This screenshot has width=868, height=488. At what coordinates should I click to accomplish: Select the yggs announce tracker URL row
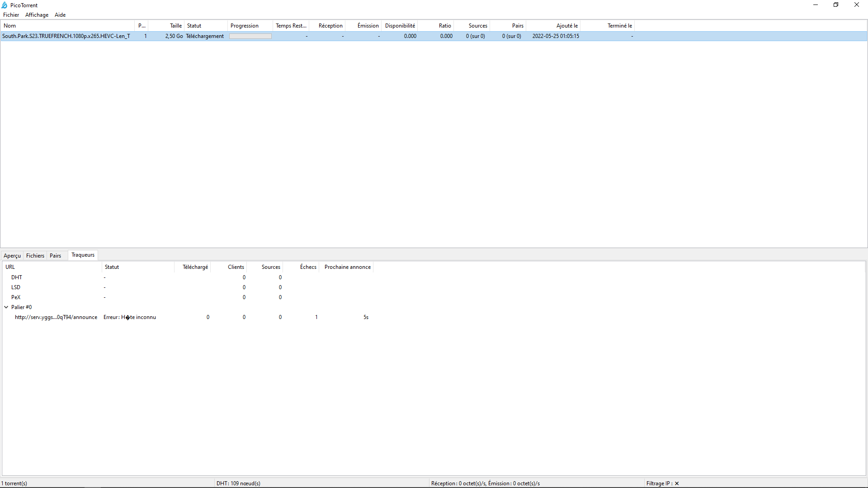point(56,317)
